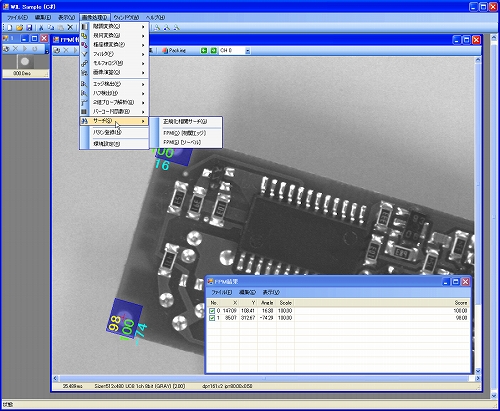Uncheck result row 1 checkbox
The image size is (500, 411).
(x=212, y=318)
